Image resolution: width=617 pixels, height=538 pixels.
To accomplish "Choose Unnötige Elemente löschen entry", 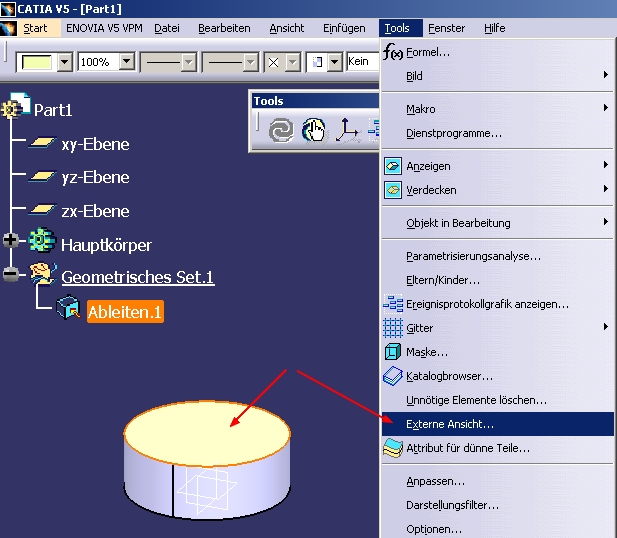I will 497,400.
